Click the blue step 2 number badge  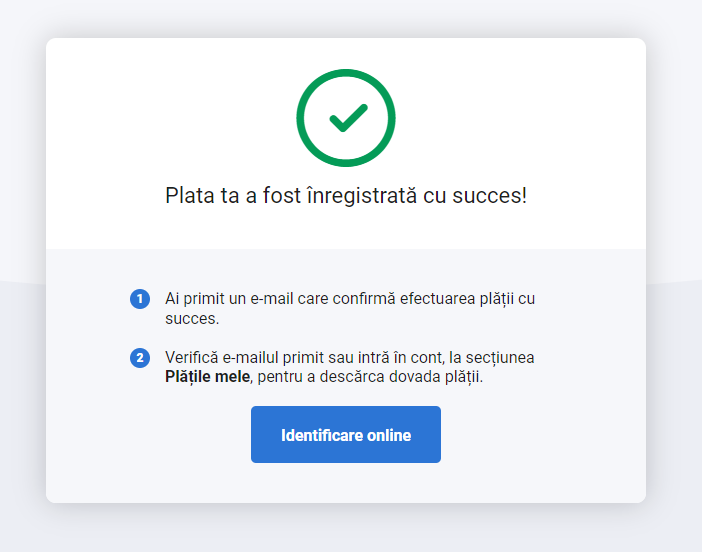(x=140, y=358)
